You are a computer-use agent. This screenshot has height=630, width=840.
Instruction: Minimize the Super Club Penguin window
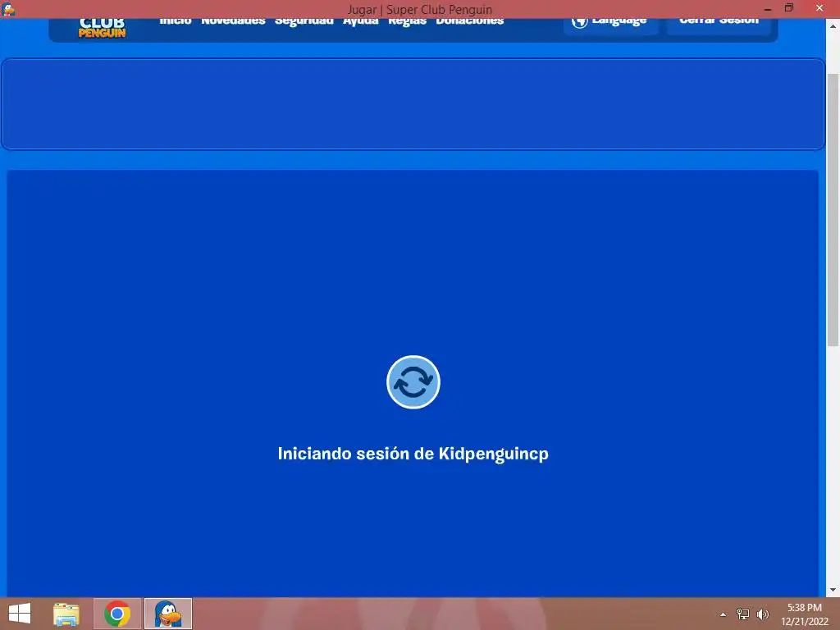click(x=768, y=8)
